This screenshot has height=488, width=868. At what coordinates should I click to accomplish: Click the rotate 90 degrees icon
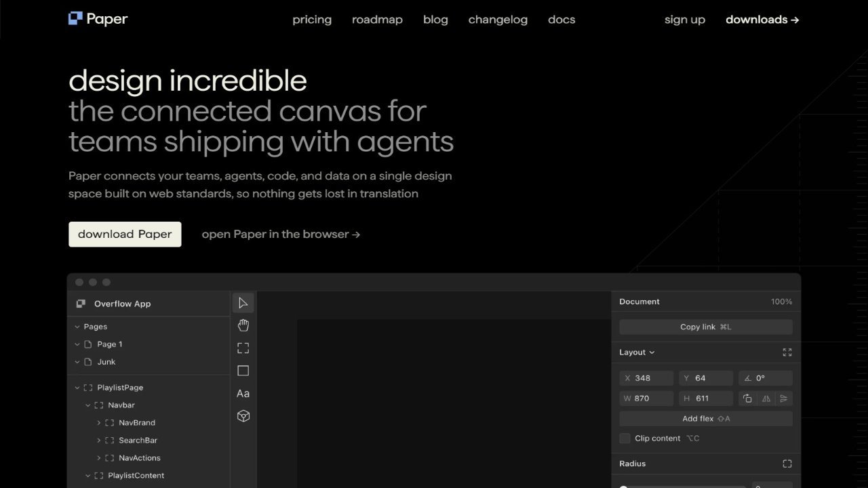pyautogui.click(x=747, y=399)
